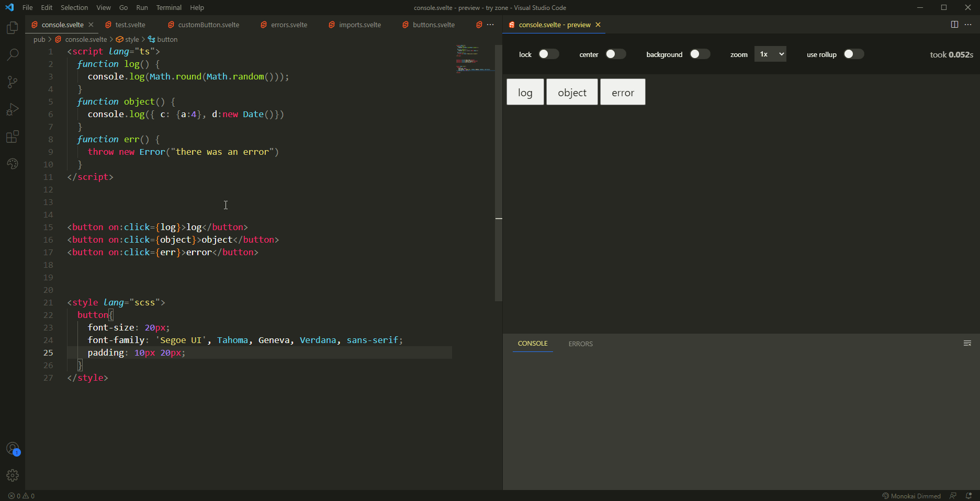Open the pub breadcrumb folder

click(39, 39)
